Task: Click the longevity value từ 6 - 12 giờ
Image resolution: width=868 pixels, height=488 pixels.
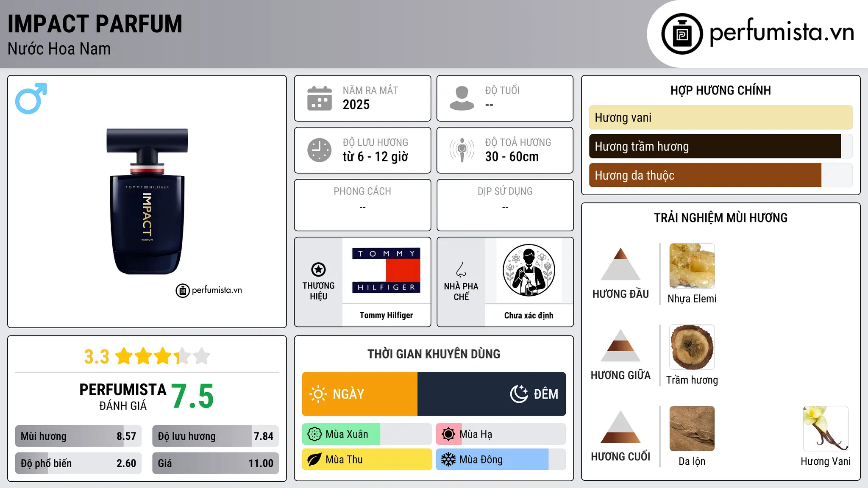Action: coord(375,157)
